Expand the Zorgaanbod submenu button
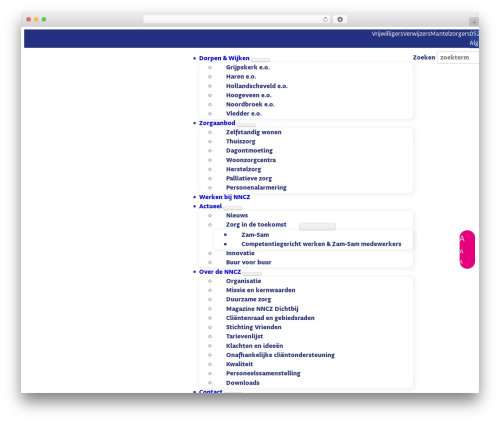 (246, 125)
